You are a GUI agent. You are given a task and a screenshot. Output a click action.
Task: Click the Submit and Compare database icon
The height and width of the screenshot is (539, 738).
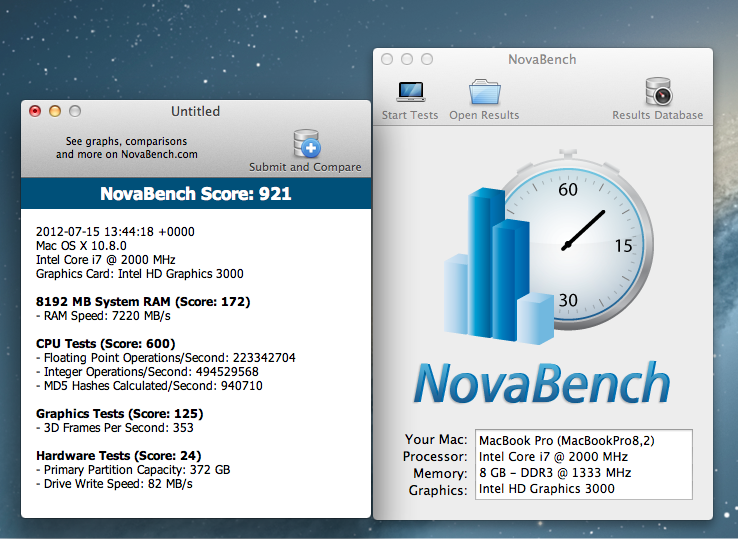307,143
